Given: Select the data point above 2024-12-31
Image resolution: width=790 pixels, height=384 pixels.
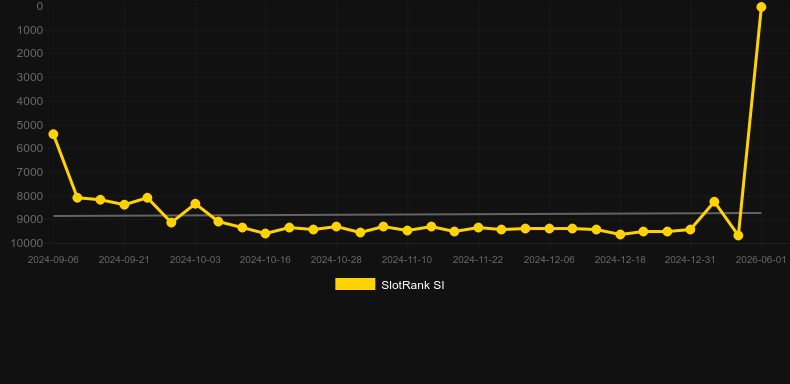Looking at the screenshot, I should click(690, 229).
